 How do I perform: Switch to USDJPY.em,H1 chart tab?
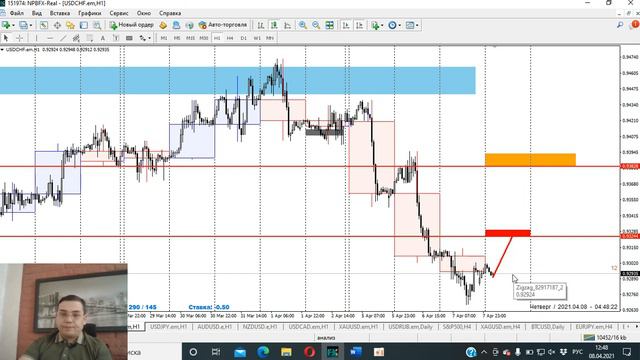point(168,327)
